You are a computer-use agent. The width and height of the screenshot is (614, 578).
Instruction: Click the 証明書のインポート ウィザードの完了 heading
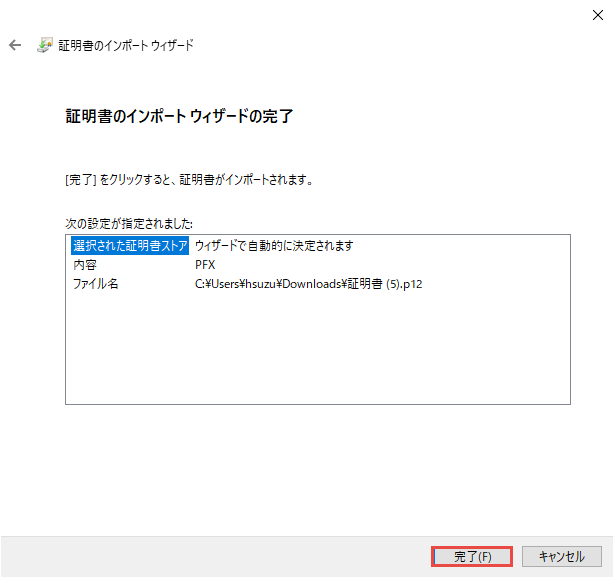point(178,117)
